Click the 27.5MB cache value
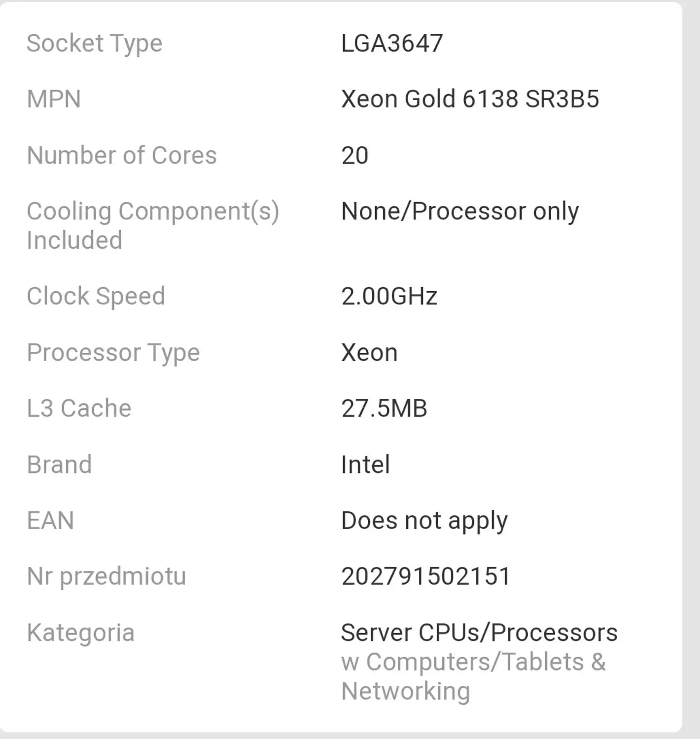This screenshot has width=700, height=739. click(384, 408)
